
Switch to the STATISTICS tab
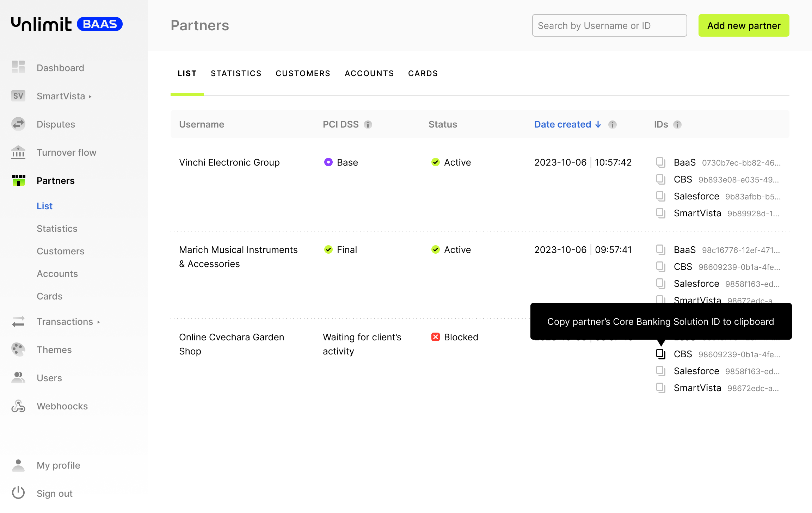click(236, 73)
